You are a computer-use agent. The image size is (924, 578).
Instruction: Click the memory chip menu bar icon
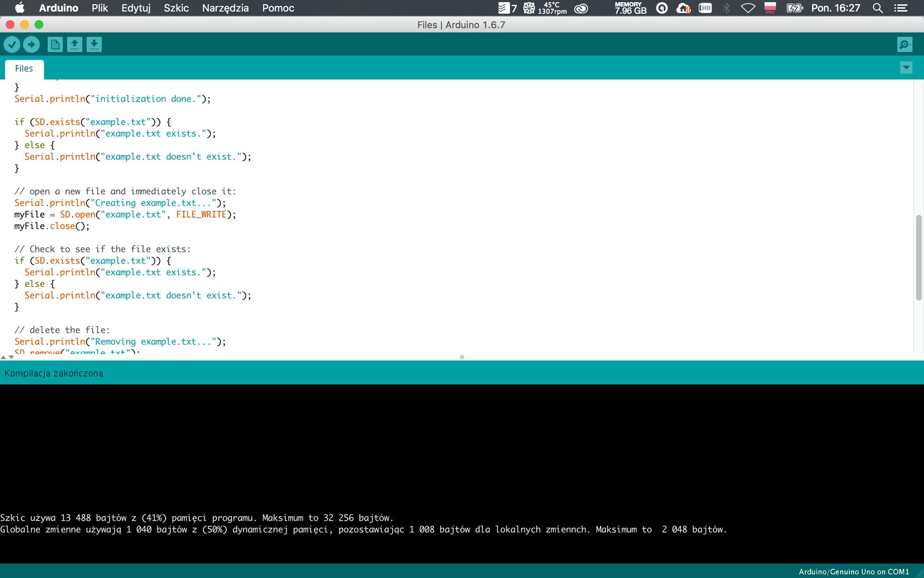(705, 8)
